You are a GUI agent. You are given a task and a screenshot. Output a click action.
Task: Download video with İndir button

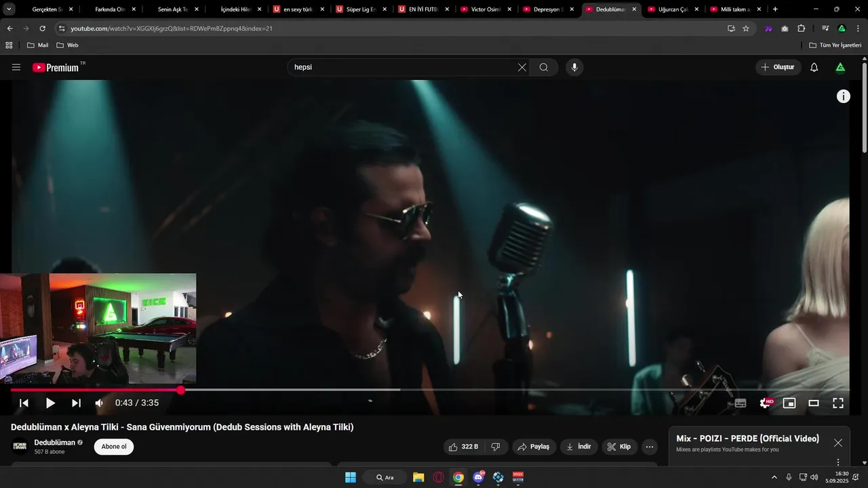coord(579,447)
